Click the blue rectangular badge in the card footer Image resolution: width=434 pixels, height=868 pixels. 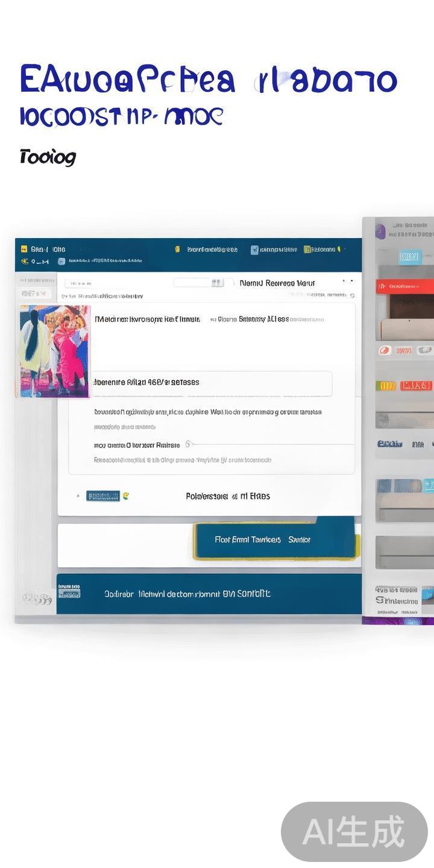(x=103, y=496)
